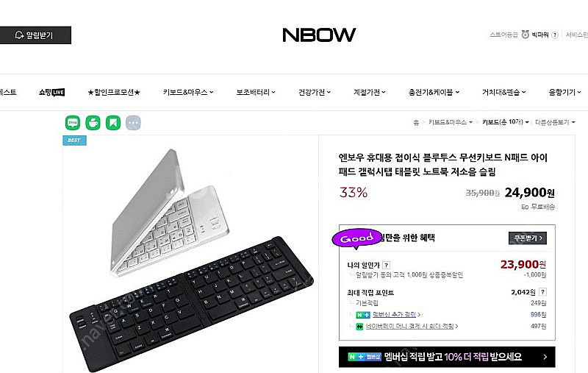Share via the green cafe cup icon
588x373 pixels.
click(x=93, y=123)
